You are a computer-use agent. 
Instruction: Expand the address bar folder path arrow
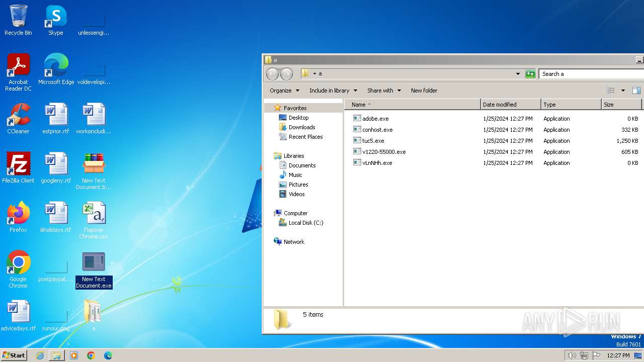(x=314, y=74)
